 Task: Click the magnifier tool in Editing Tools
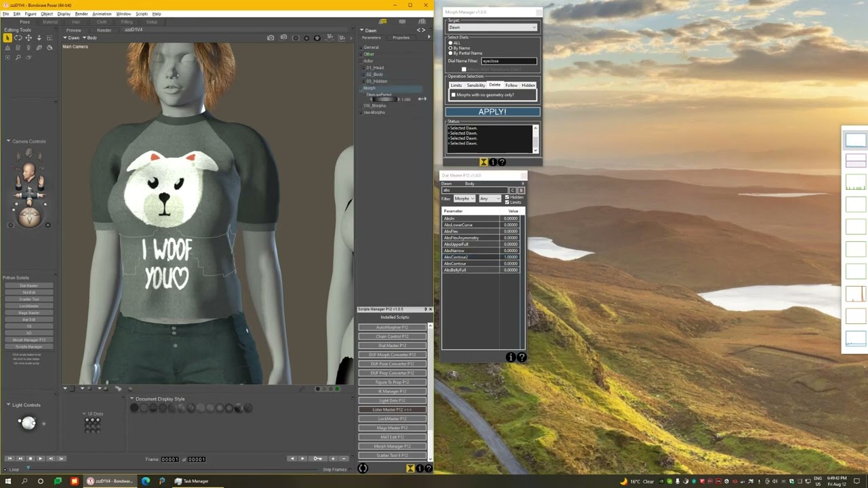click(18, 58)
